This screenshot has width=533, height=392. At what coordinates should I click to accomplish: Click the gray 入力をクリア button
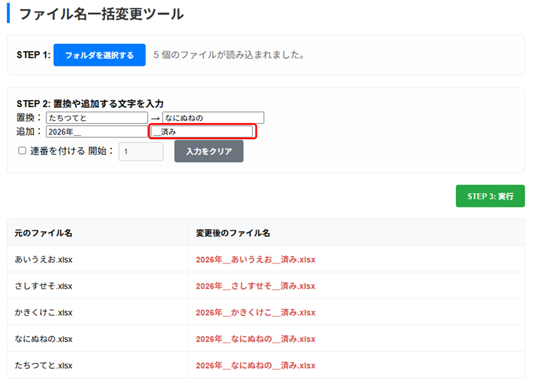pyautogui.click(x=208, y=151)
